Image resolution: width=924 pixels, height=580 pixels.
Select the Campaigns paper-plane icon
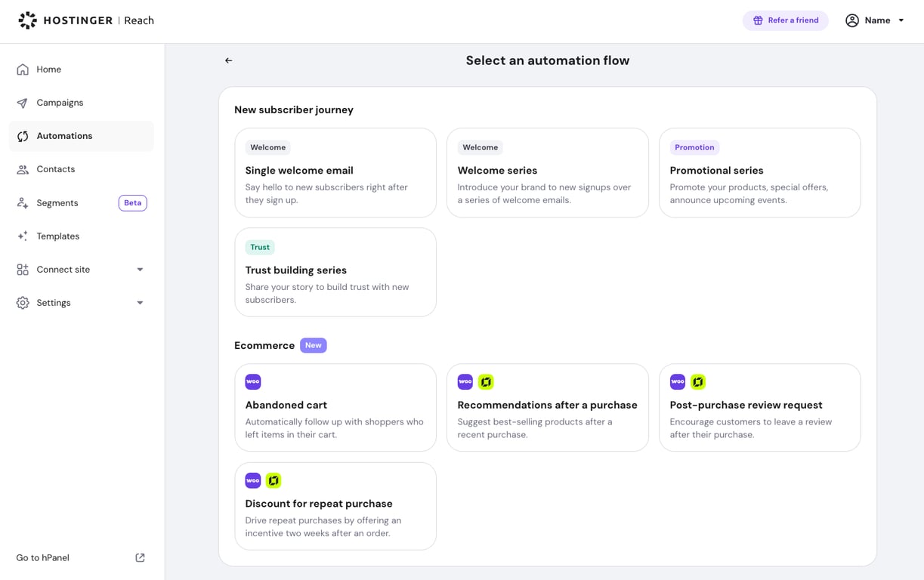23,102
